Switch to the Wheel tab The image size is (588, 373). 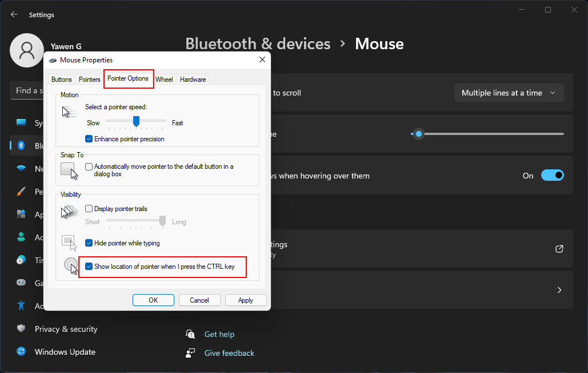click(x=164, y=80)
